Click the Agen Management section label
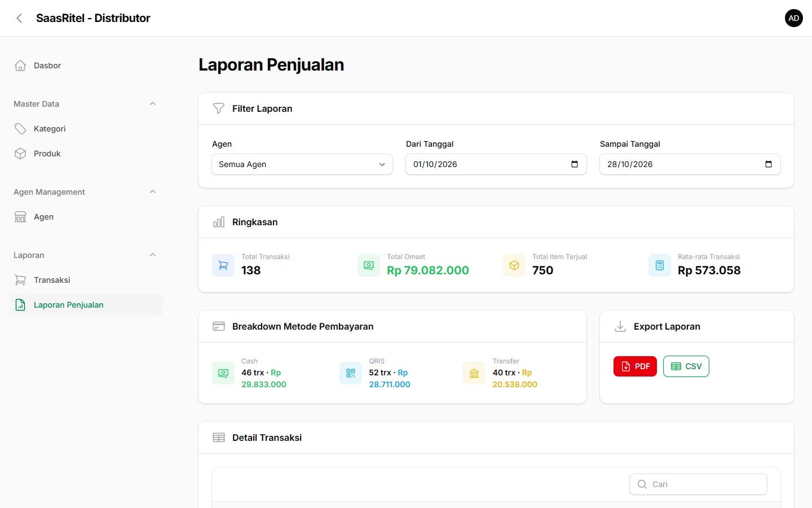 point(49,192)
